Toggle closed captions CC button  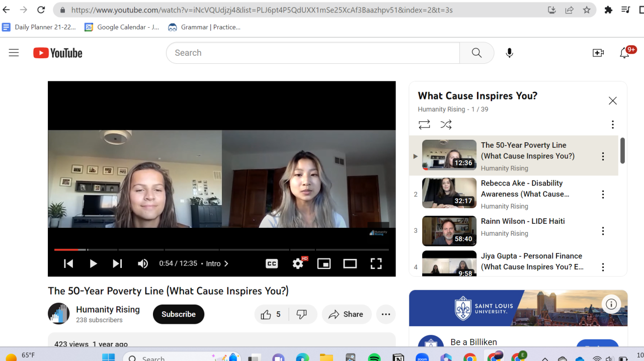[272, 263]
